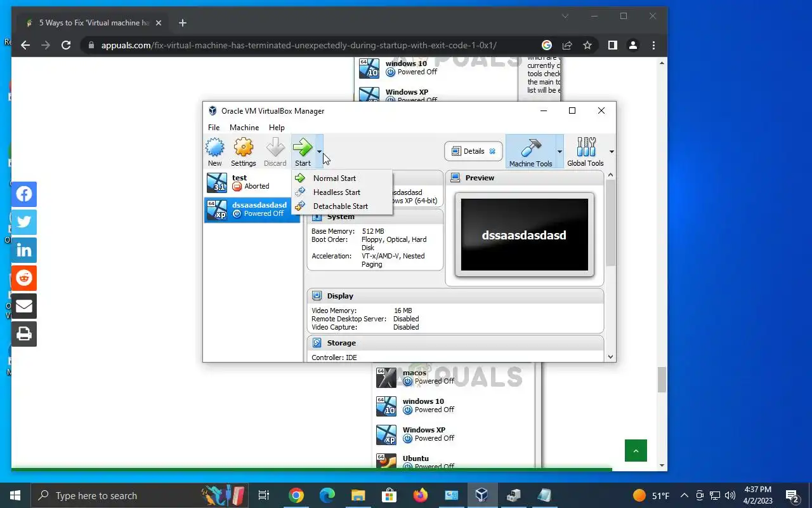Click the VirtualBox details pane scrollbar
The image size is (812, 508).
(611, 222)
